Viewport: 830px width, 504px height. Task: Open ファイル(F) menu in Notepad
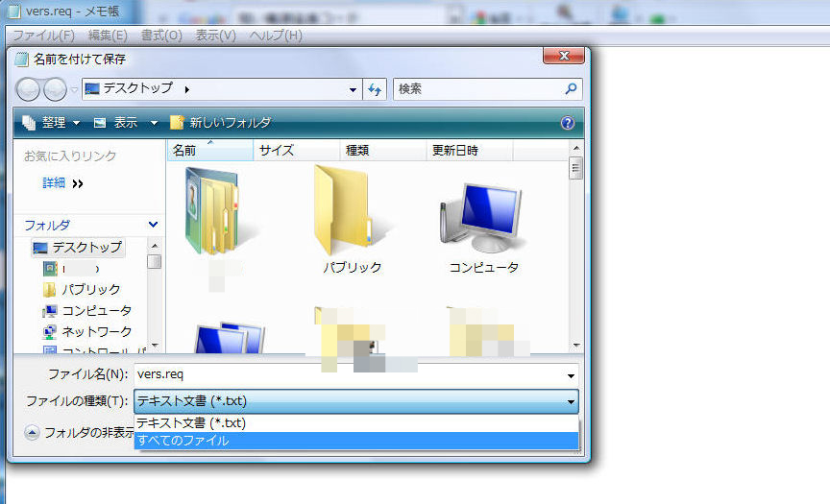(x=43, y=36)
